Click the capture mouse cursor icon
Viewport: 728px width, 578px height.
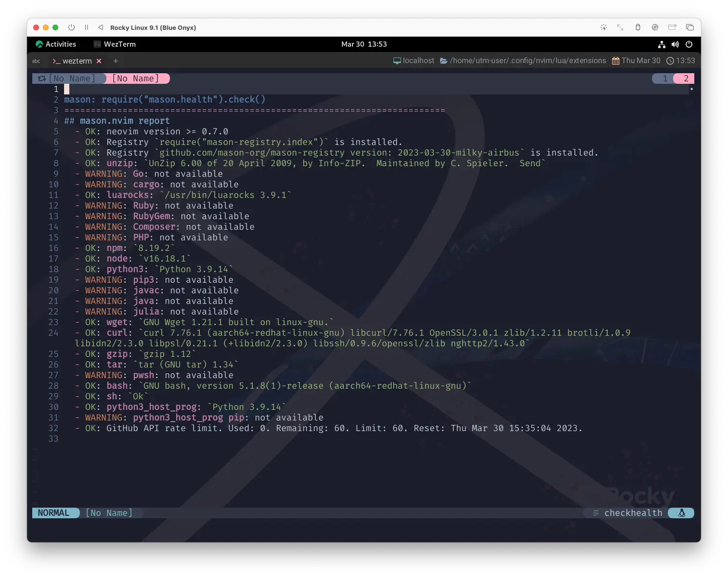[604, 27]
